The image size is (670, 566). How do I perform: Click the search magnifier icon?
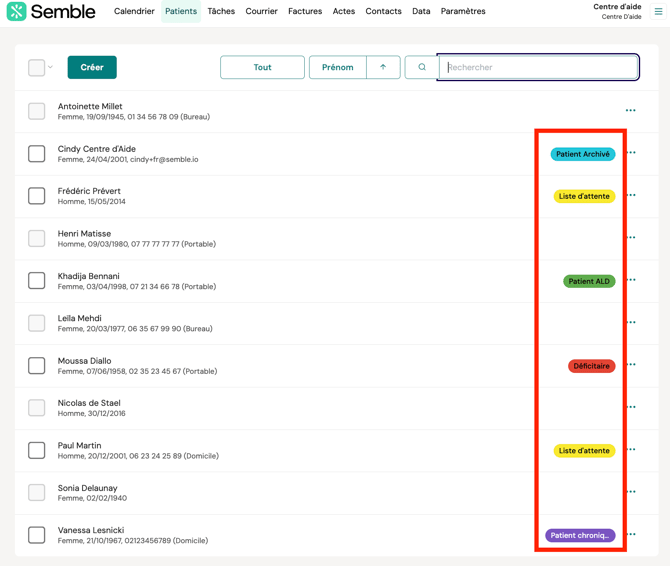click(422, 67)
